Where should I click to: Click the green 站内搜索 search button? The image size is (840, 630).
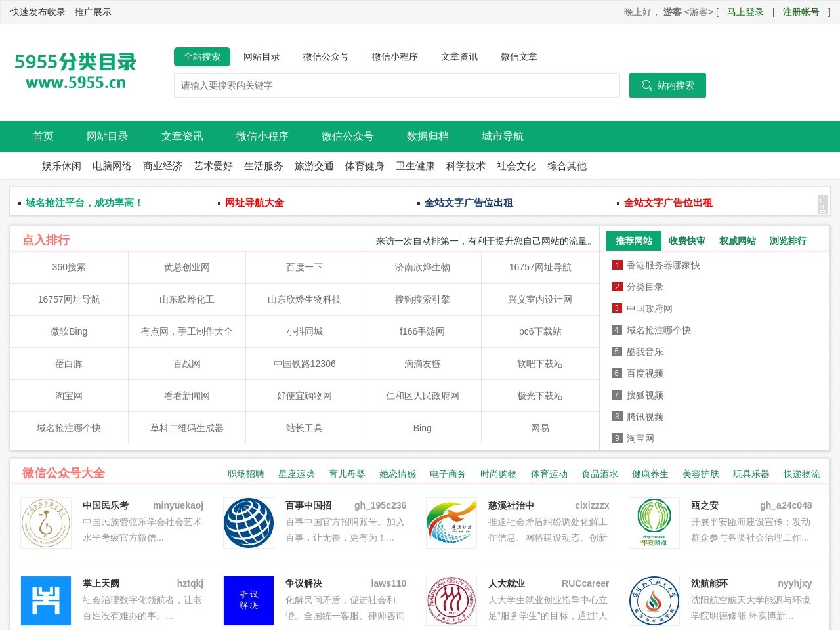click(x=667, y=85)
